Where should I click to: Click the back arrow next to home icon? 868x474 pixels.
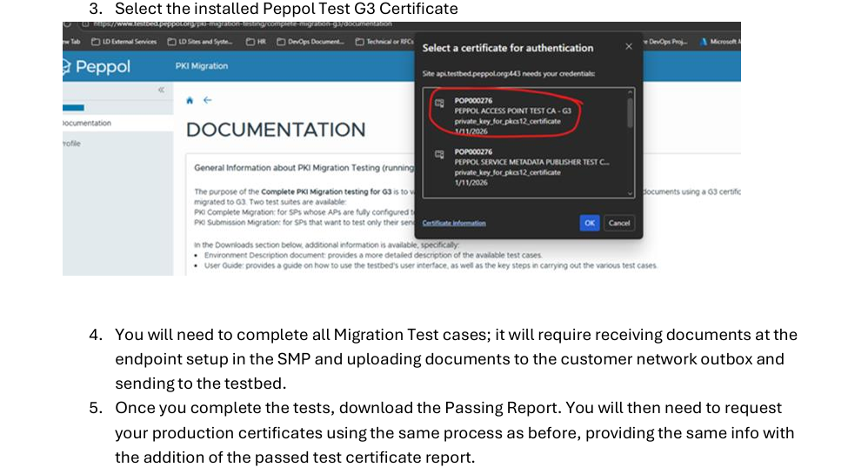coord(208,100)
